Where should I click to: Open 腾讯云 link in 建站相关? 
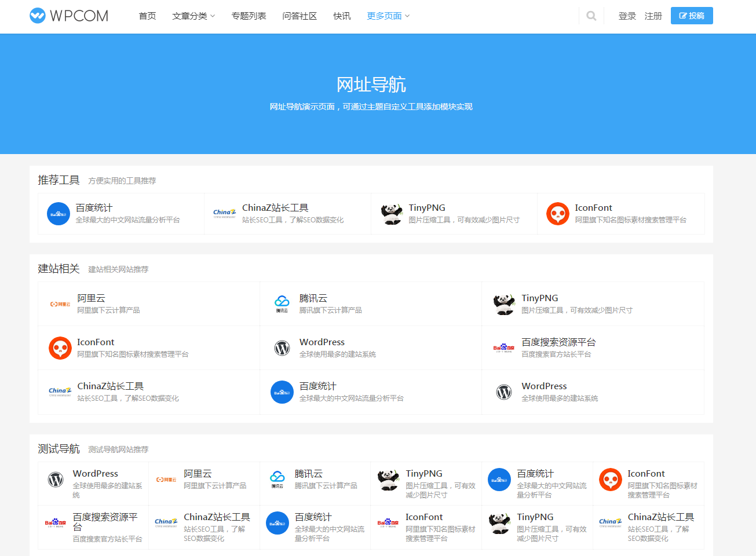313,298
